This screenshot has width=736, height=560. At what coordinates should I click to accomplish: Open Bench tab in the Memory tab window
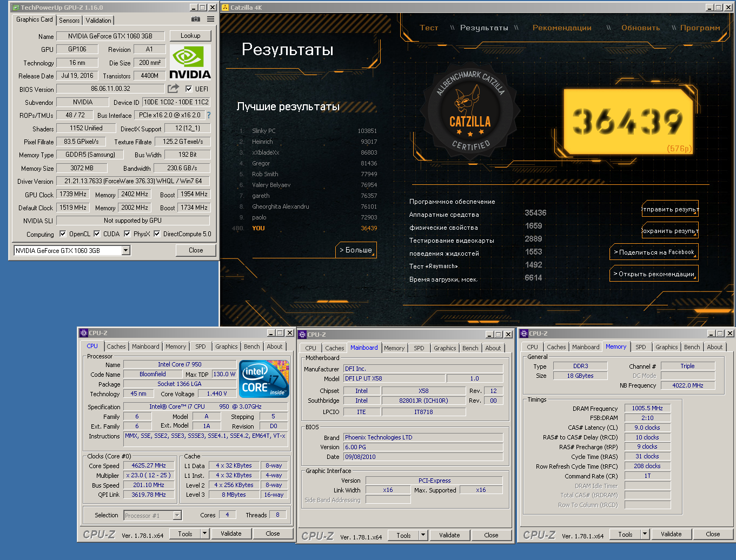coord(692,348)
